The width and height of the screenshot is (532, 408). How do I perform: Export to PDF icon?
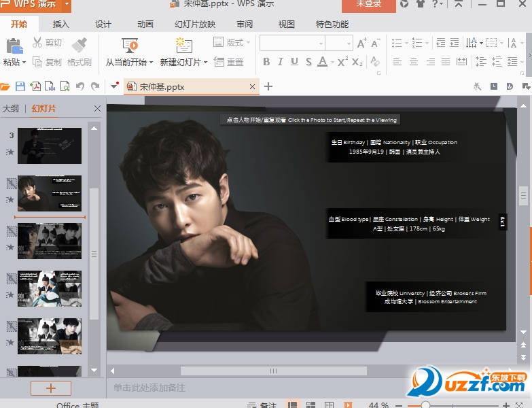point(35,86)
